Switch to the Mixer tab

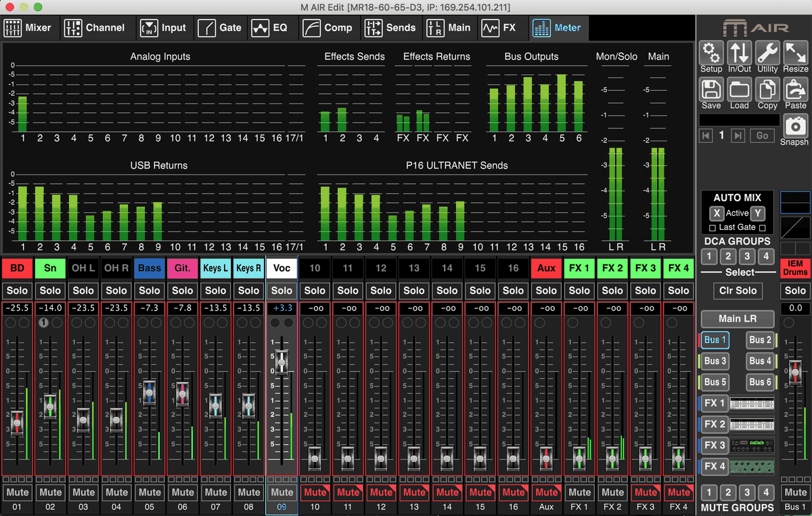(x=28, y=28)
